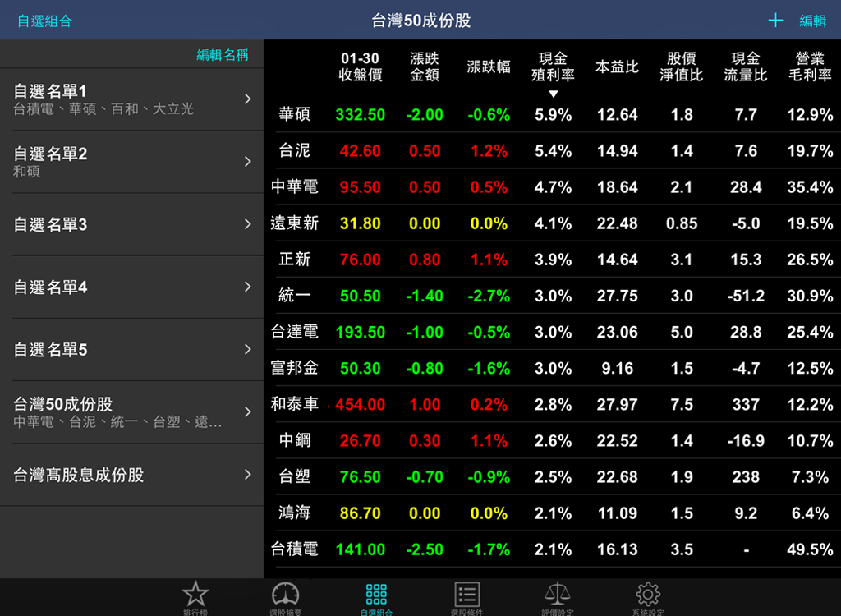Sort by the 股價淨值比 column header
Image resolution: width=841 pixels, height=616 pixels.
click(x=681, y=67)
